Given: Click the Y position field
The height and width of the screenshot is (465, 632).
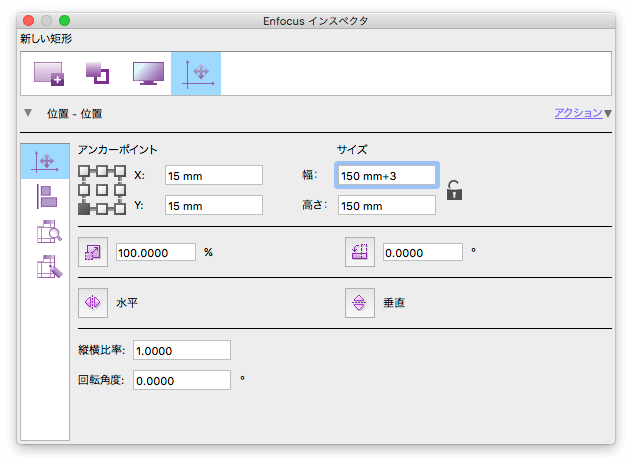Looking at the screenshot, I should click(x=214, y=205).
